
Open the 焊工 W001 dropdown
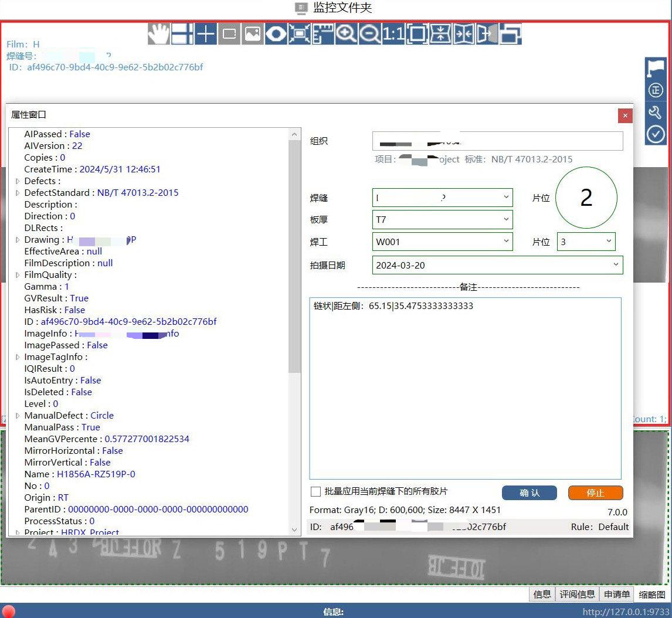(442, 242)
